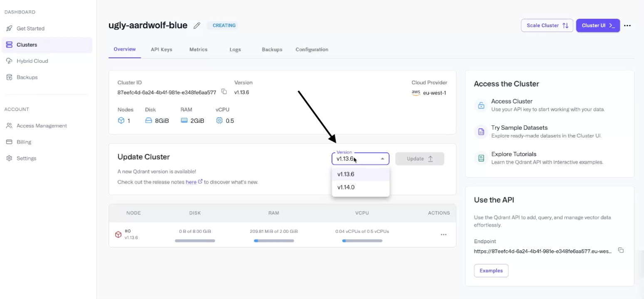Click the Examples button under Endpoint
This screenshot has height=299, width=644.
(491, 271)
